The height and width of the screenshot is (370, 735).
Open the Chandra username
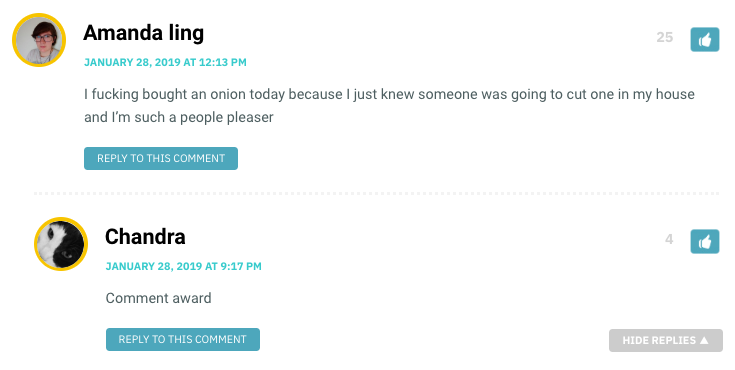pos(145,237)
